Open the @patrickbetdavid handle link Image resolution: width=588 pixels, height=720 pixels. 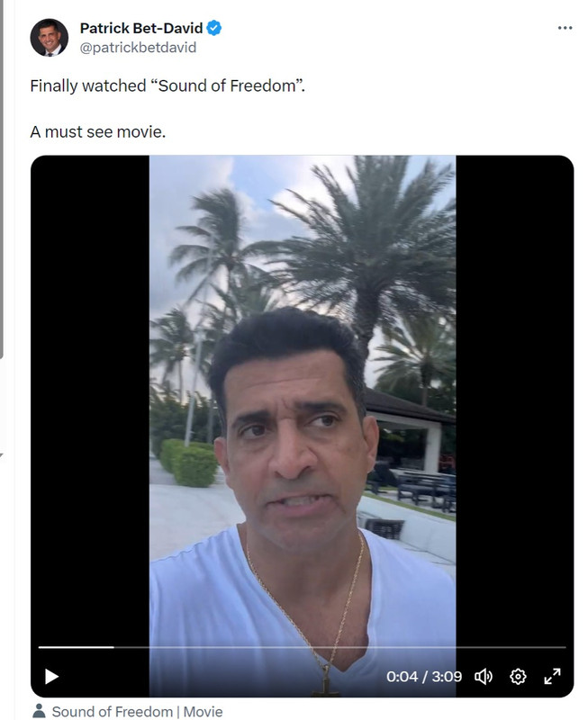coord(138,48)
